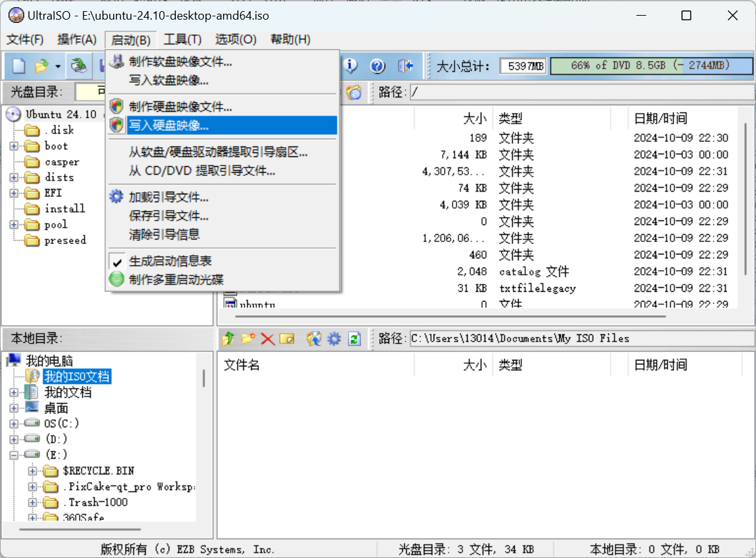
Task: Close the 启动(B) menu
Action: point(131,39)
